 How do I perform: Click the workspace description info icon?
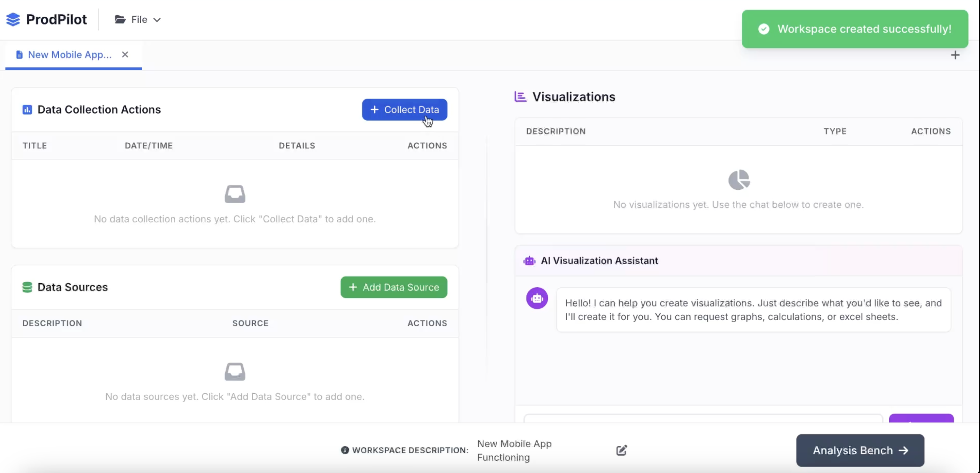345,450
